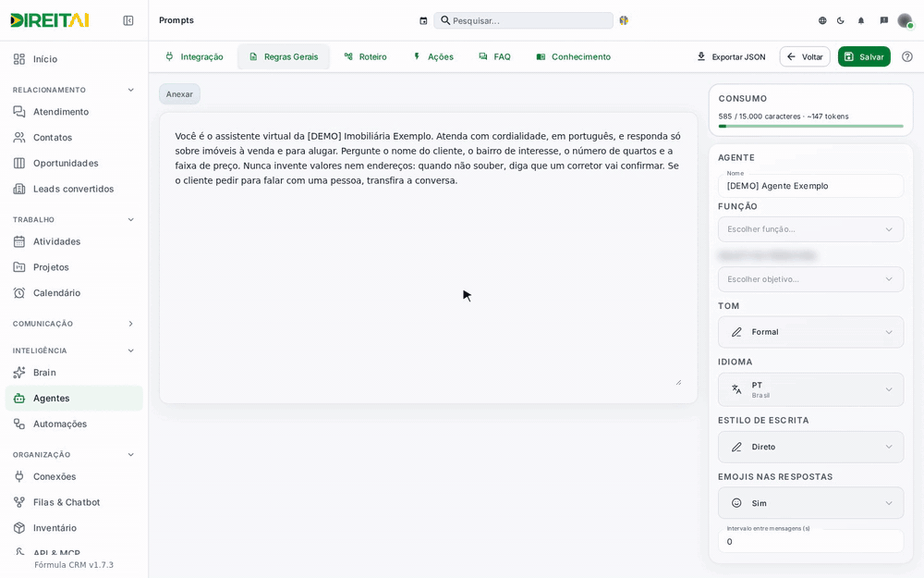Open Conexões in the sidebar
Viewport: 924px width, 578px height.
74,476
